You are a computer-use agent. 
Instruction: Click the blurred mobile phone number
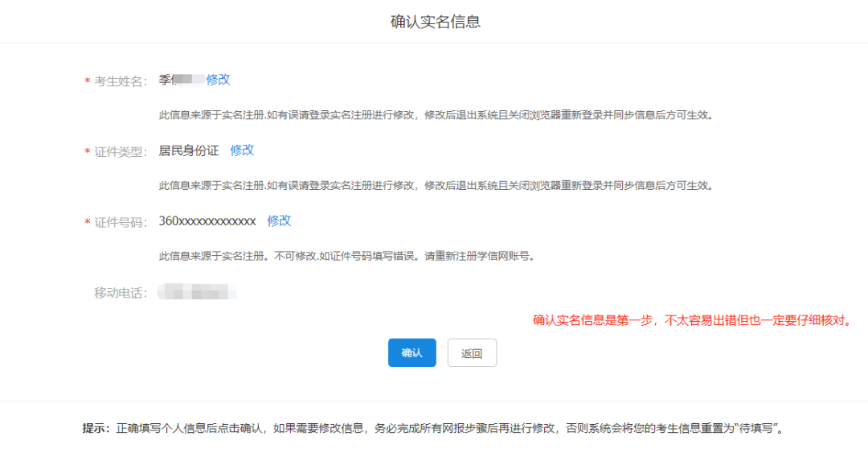click(x=198, y=292)
